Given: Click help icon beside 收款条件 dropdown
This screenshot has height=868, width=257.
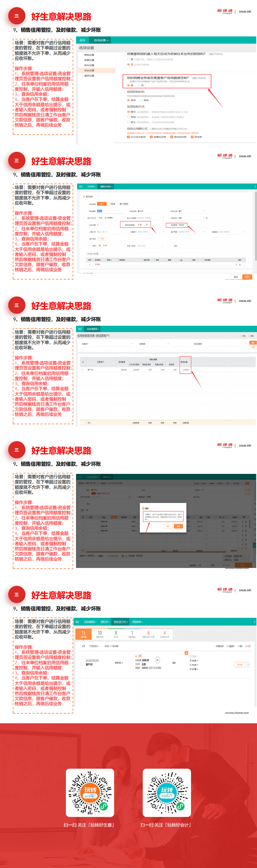Looking at the screenshot, I should [207, 218].
